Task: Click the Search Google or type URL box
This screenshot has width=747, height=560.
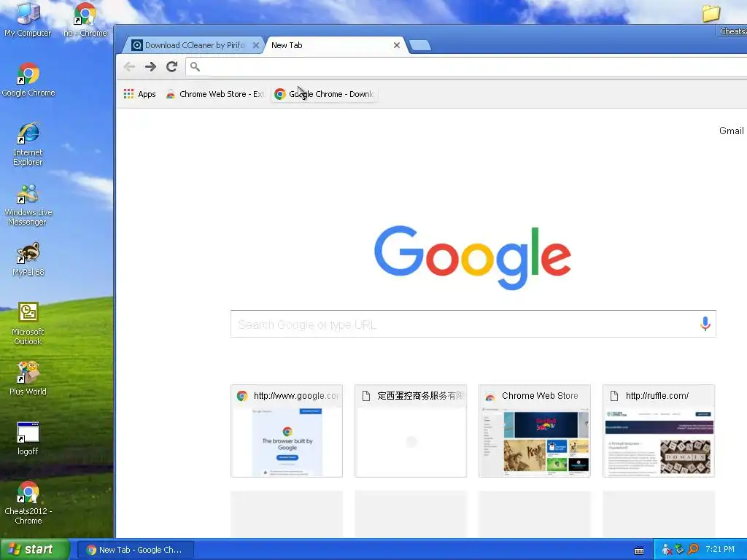Action: click(x=473, y=324)
